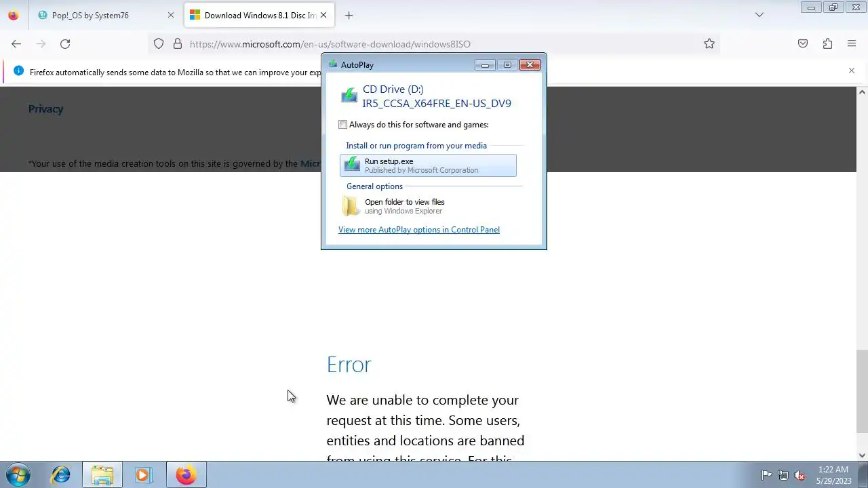Image resolution: width=868 pixels, height=488 pixels.
Task: Click the CD Drive (D:) drive icon
Action: pyautogui.click(x=349, y=96)
